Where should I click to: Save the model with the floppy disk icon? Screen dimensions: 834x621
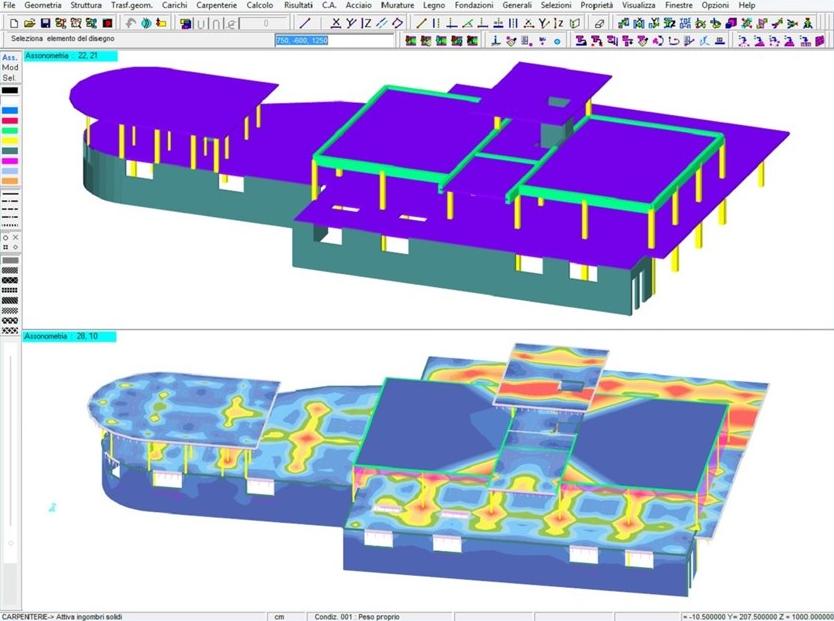tap(43, 23)
